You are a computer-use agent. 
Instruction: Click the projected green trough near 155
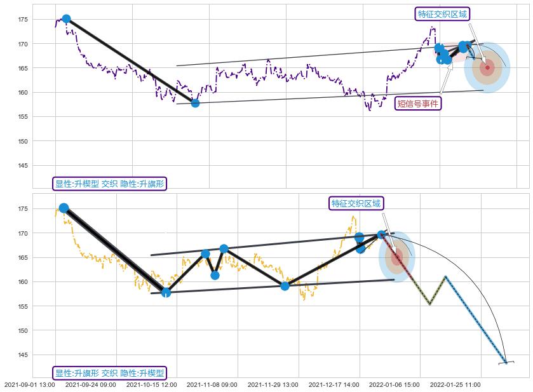[x=430, y=304]
